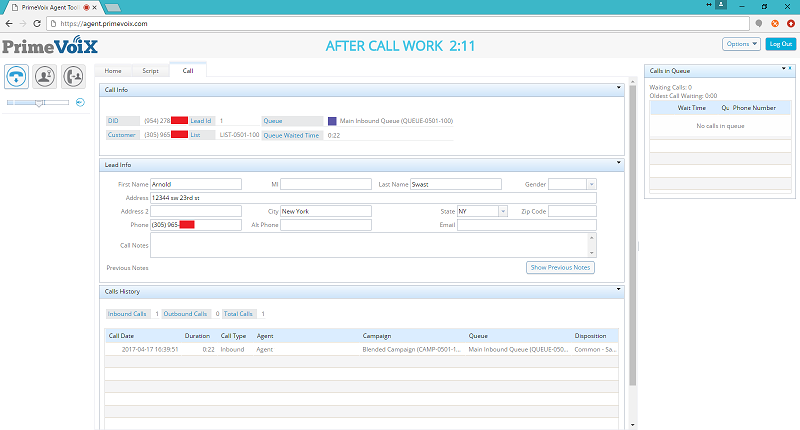Viewport: 800px width, 430px height.
Task: Click the orange extension icon in toolbar
Action: coord(775,23)
